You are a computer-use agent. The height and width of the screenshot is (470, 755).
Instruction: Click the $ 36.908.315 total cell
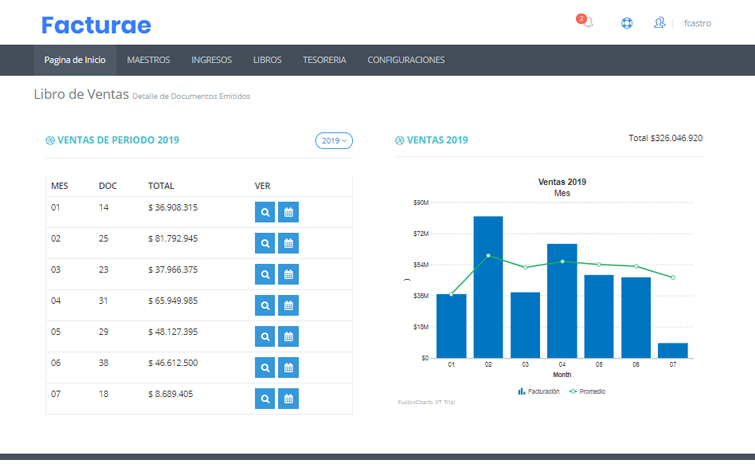pyautogui.click(x=173, y=208)
